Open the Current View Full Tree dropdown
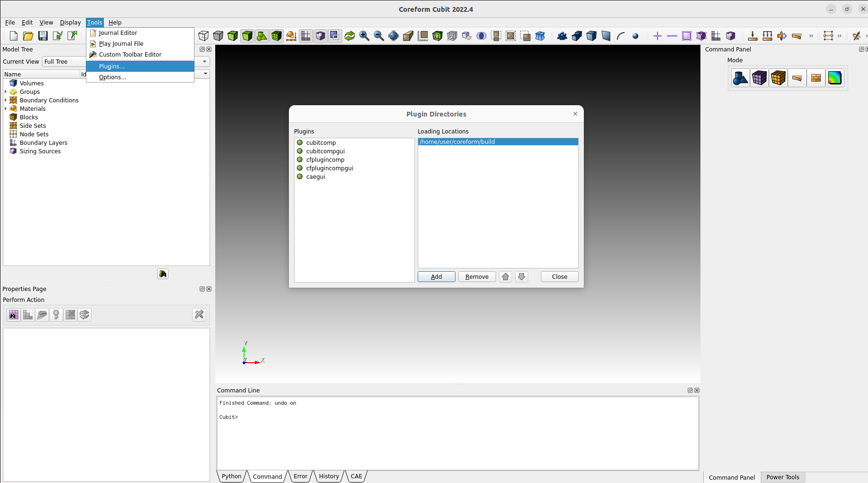The height and width of the screenshot is (483, 868). 126,61
